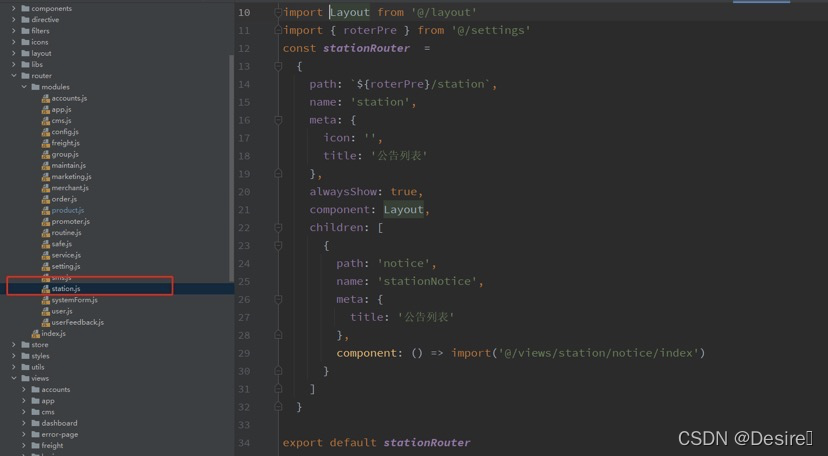
Task: Expand the components folder chevron
Action: (14, 8)
